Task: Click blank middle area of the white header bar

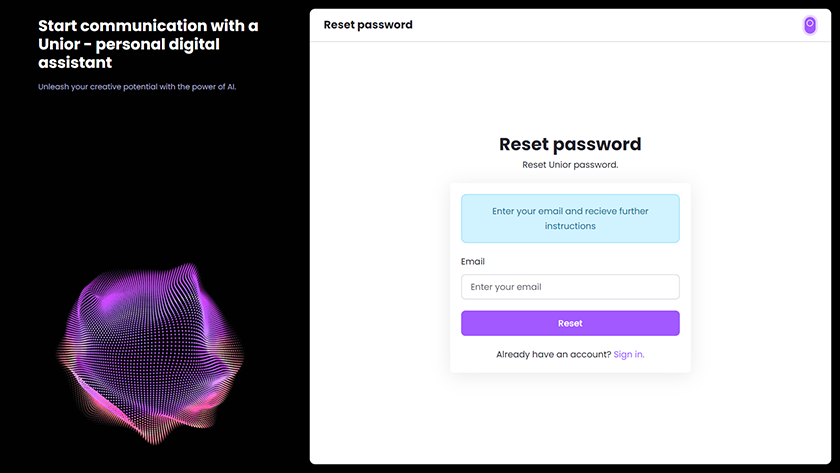Action: (x=600, y=25)
